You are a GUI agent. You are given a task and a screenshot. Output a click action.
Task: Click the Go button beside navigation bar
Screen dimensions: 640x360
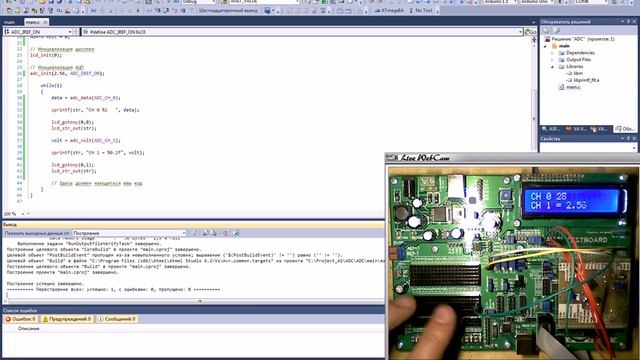pos(530,32)
